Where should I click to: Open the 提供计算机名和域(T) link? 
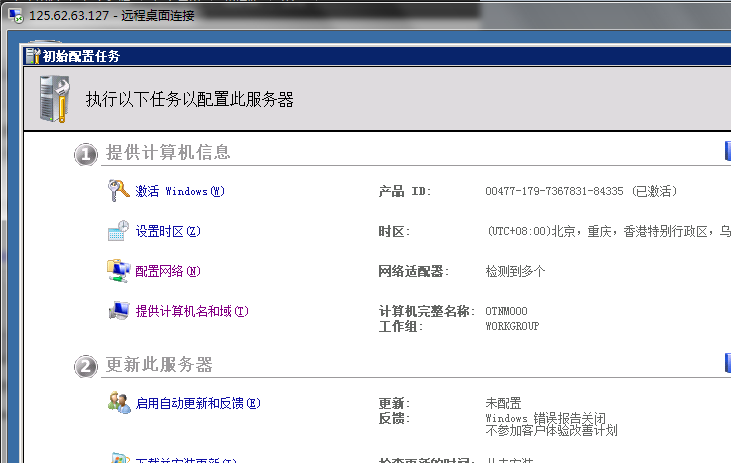point(192,311)
